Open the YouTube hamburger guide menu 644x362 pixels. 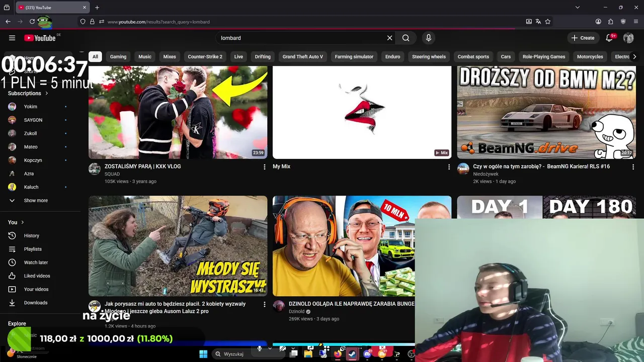(12, 38)
